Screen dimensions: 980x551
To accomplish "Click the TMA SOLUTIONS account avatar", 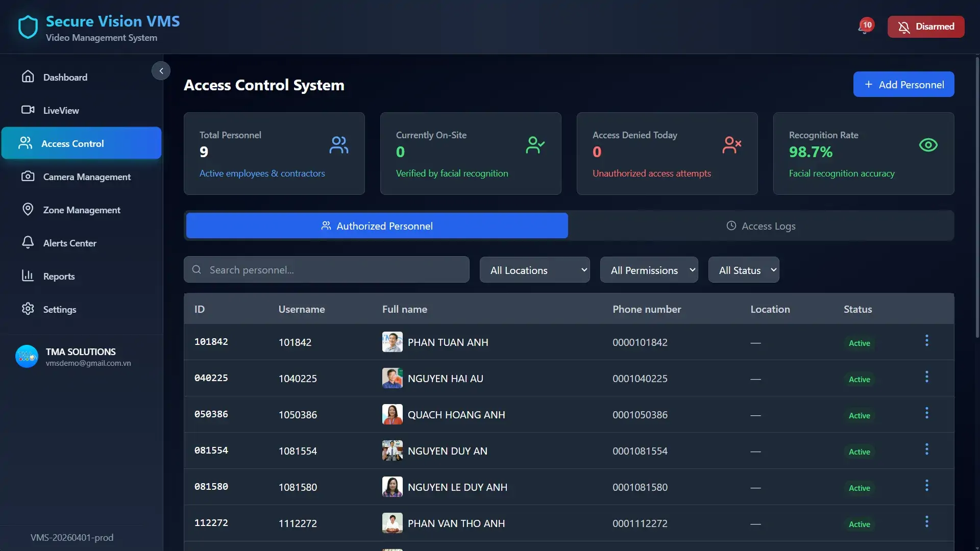I will tap(27, 357).
